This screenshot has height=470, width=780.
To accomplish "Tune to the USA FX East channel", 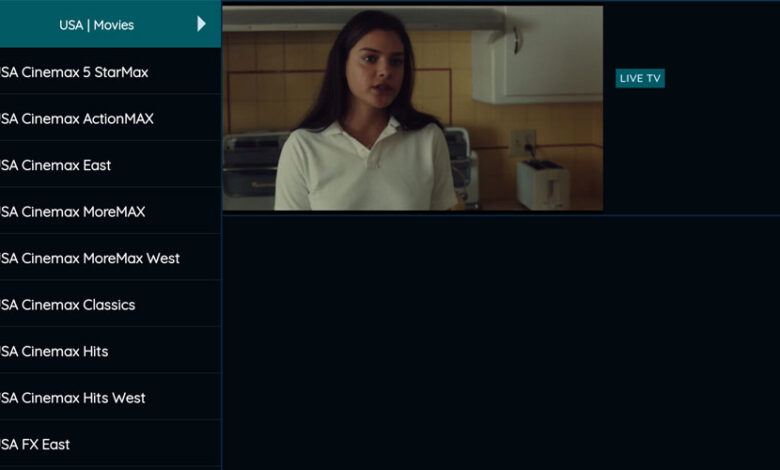I will click(x=110, y=445).
